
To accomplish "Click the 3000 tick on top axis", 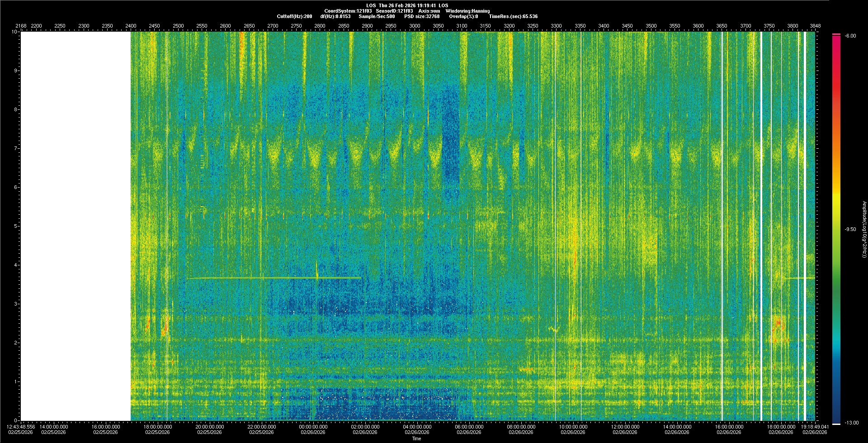I will pyautogui.click(x=415, y=26).
